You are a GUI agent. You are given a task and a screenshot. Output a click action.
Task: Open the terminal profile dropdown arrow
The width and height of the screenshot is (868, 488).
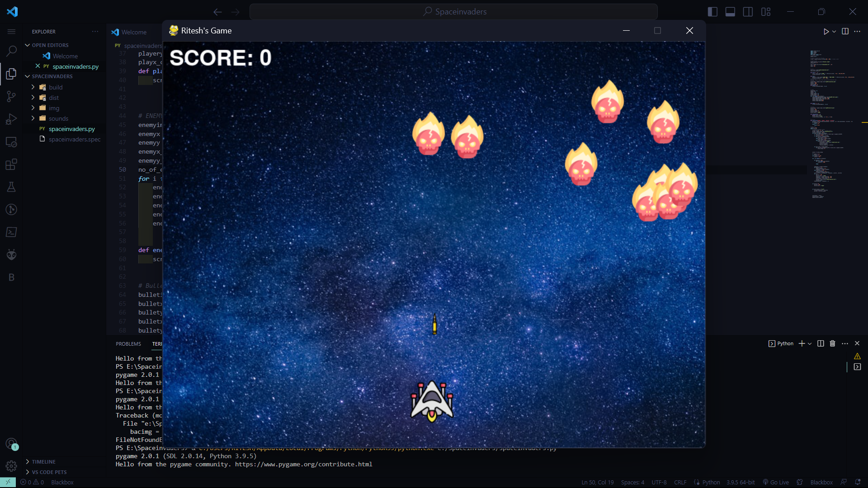coord(811,343)
